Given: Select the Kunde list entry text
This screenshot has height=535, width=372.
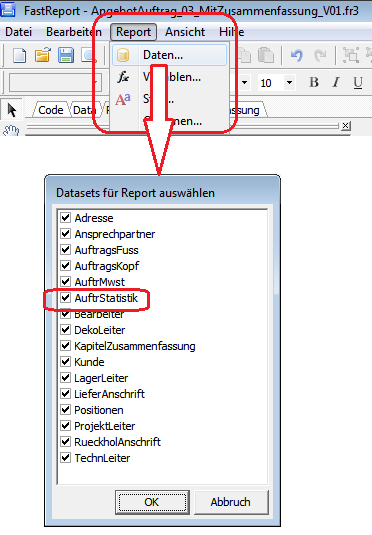Looking at the screenshot, I should [x=89, y=362].
